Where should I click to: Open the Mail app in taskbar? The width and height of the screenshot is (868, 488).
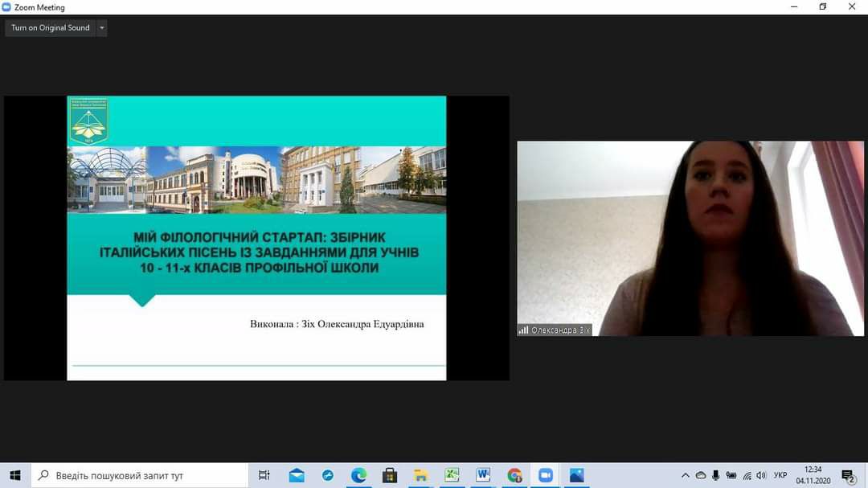point(297,475)
